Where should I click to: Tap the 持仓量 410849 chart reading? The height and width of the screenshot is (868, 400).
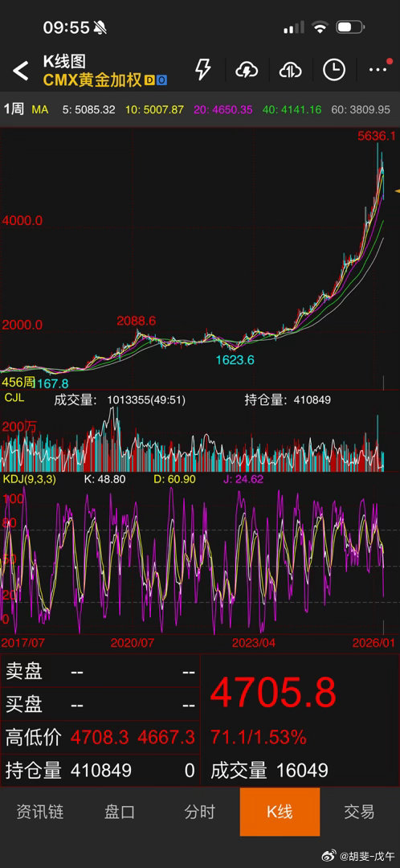288,399
